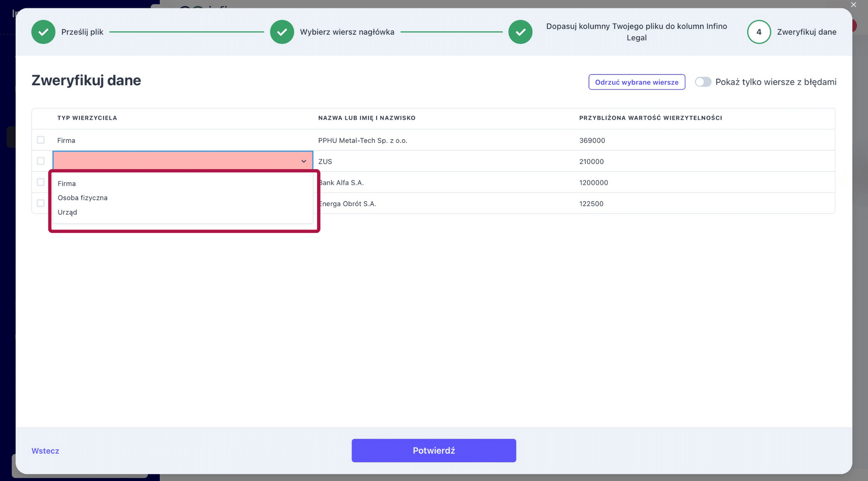This screenshot has width=868, height=481.
Task: Click the Wybierz wiersz nagłówka step label
Action: pyautogui.click(x=347, y=32)
